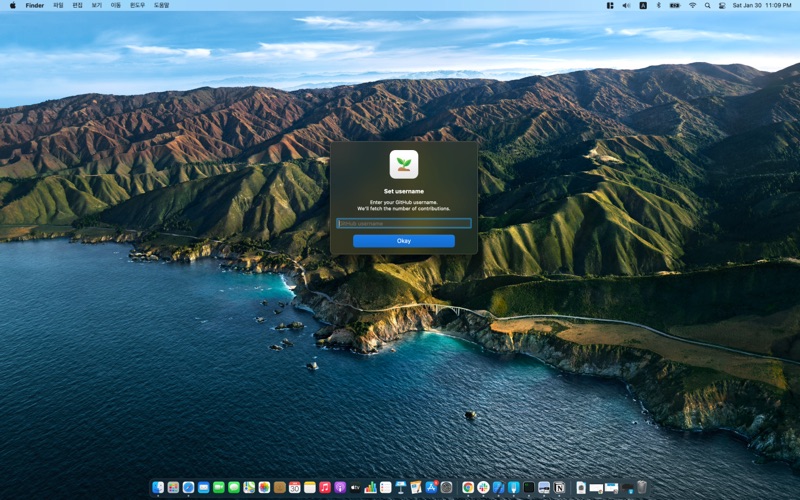Open Slack from the Dock

click(483, 487)
